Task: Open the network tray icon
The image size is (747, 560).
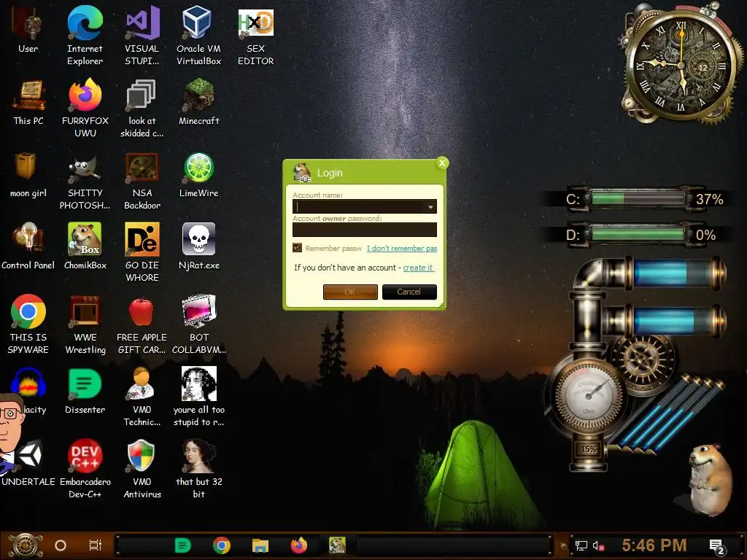Action: click(581, 545)
